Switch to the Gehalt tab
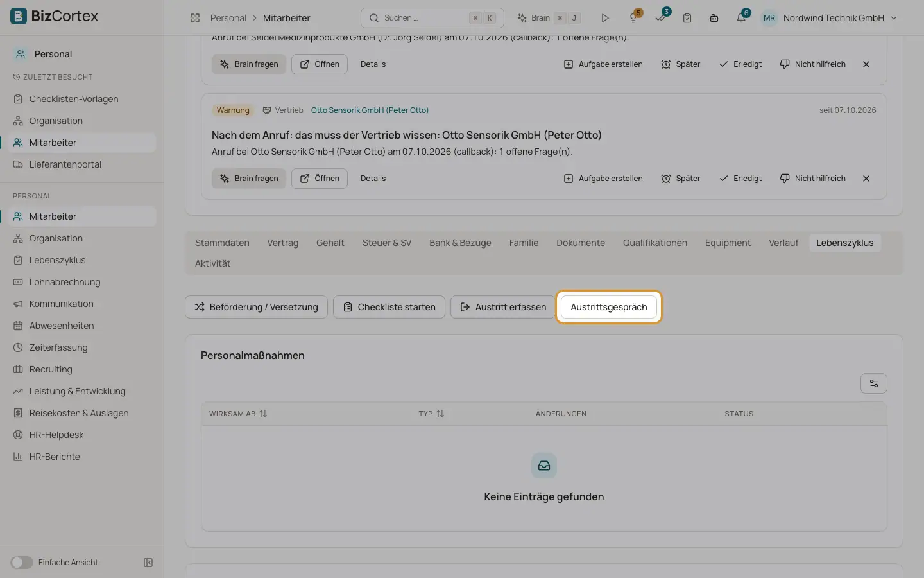This screenshot has width=924, height=578. pyautogui.click(x=330, y=243)
